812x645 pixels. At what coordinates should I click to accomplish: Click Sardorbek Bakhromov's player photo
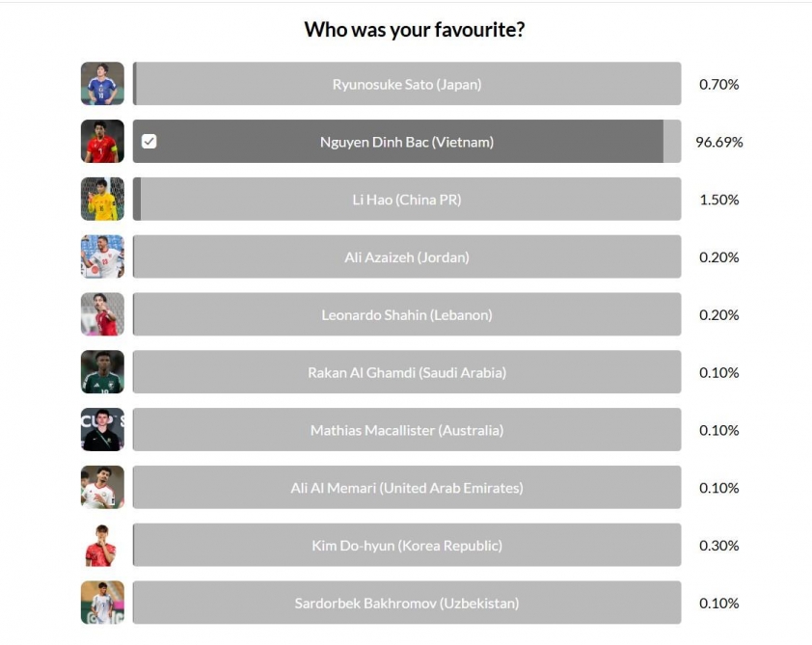point(102,603)
